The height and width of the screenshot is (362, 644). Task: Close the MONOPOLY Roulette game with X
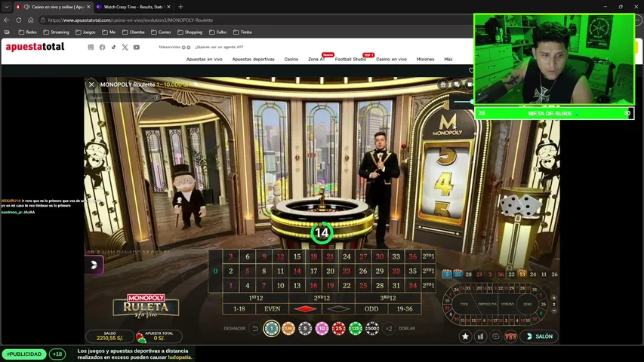[x=91, y=84]
